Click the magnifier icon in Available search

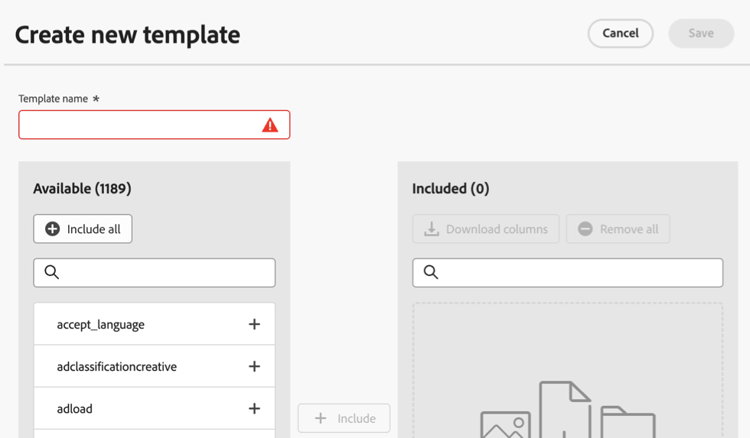click(52, 272)
